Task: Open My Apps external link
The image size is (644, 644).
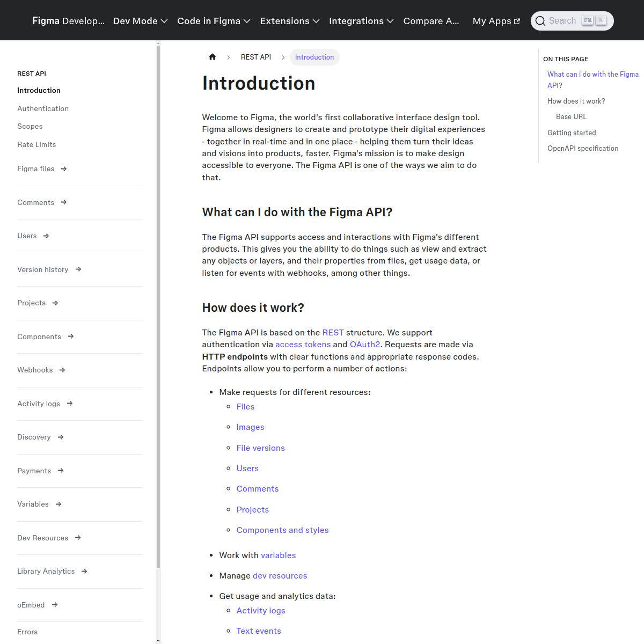Action: tap(496, 21)
